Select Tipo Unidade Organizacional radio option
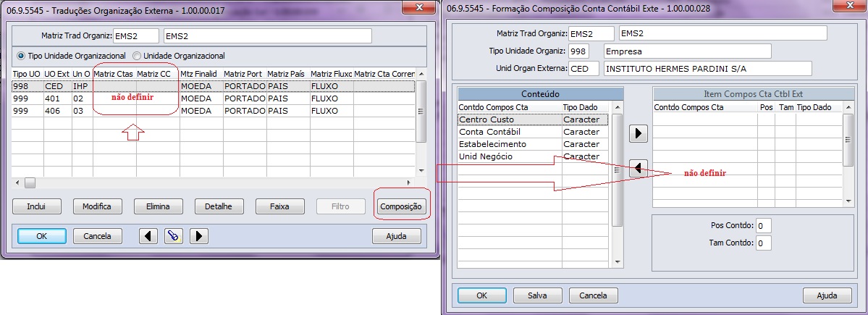 tap(21, 56)
